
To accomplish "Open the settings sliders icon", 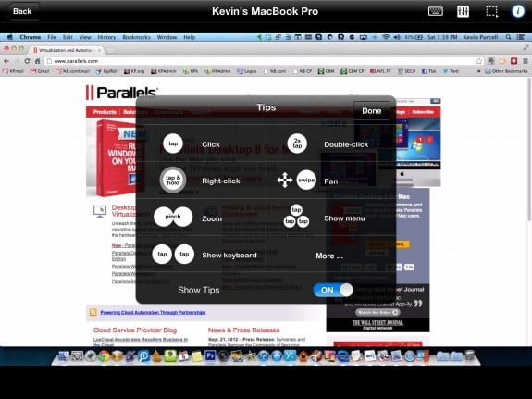I will point(463,11).
